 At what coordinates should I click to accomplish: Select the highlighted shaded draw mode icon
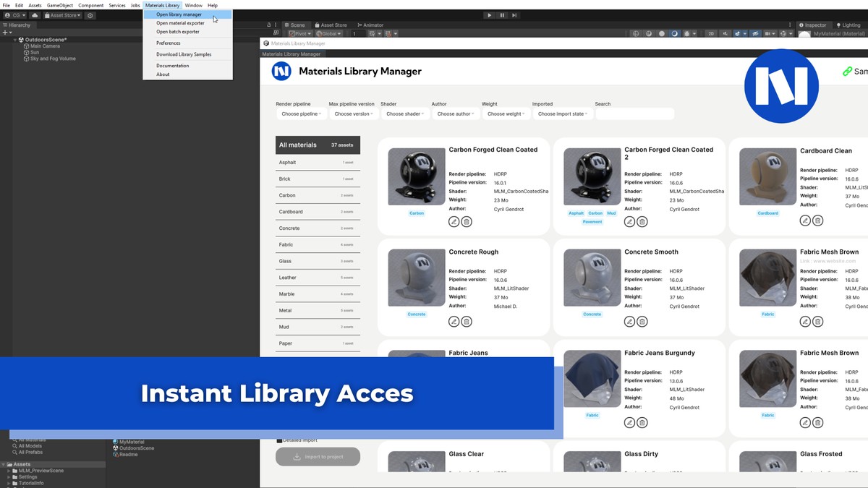pyautogui.click(x=674, y=34)
